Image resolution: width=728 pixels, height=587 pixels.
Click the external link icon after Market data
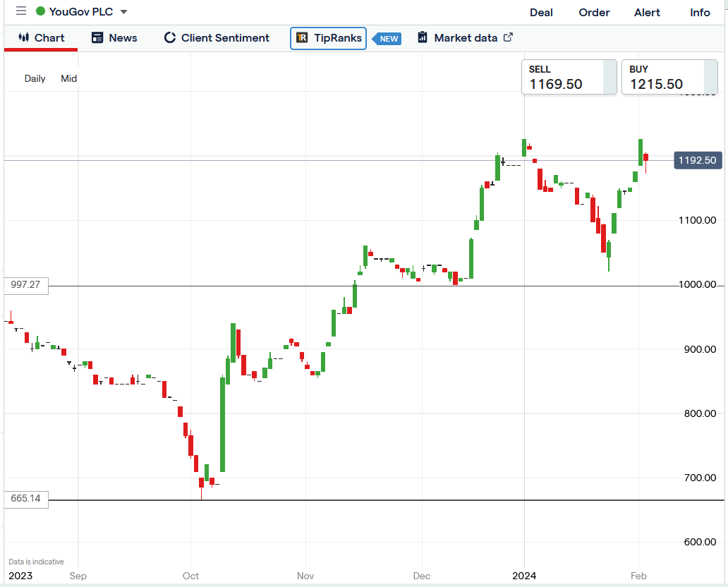click(508, 37)
